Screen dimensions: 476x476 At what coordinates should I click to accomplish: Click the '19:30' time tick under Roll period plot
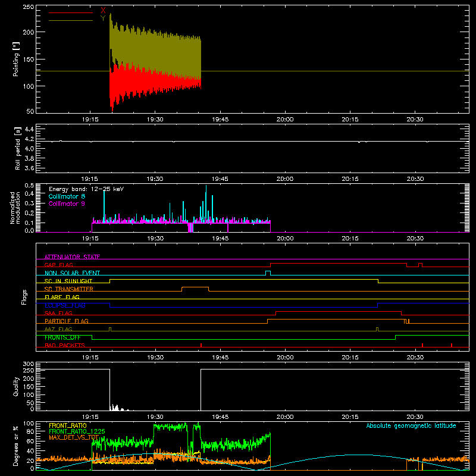click(x=155, y=179)
